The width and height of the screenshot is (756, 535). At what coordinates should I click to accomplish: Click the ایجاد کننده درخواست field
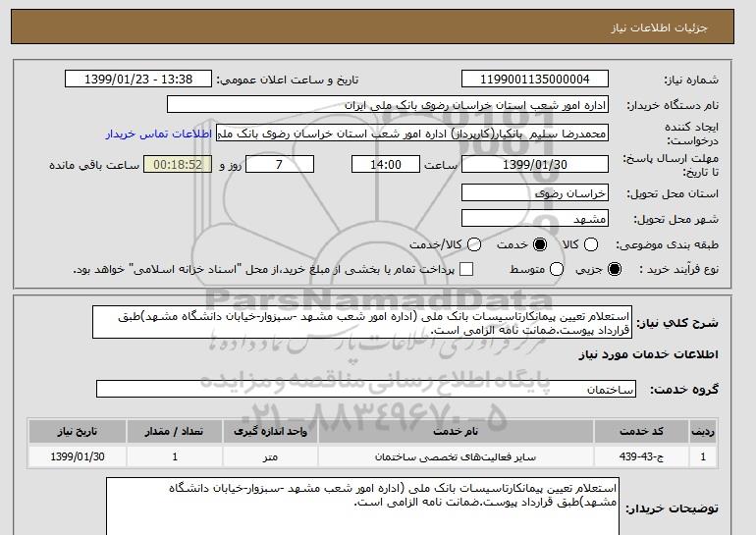[412, 134]
